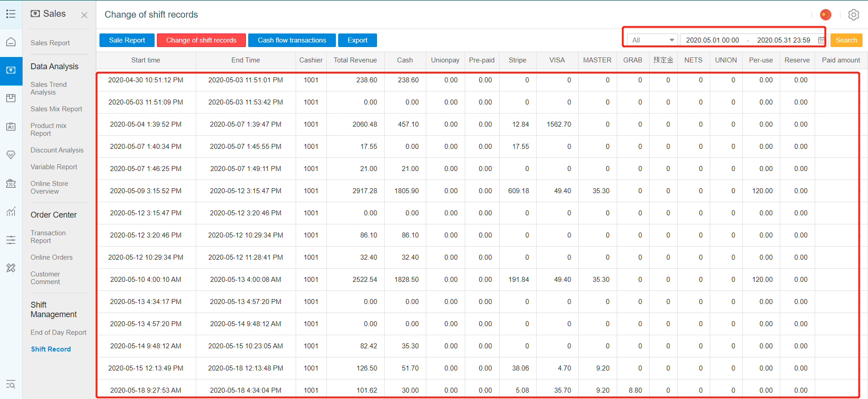Open Customer Comment
The image size is (868, 399).
(45, 278)
